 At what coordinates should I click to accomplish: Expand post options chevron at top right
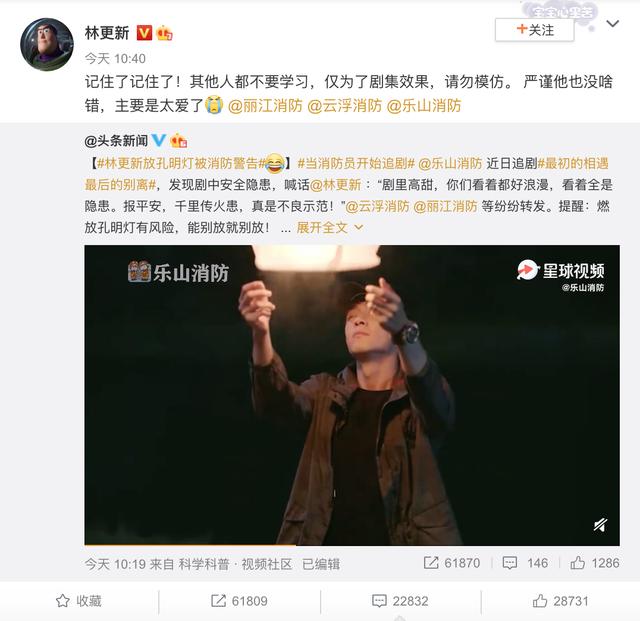click(612, 24)
